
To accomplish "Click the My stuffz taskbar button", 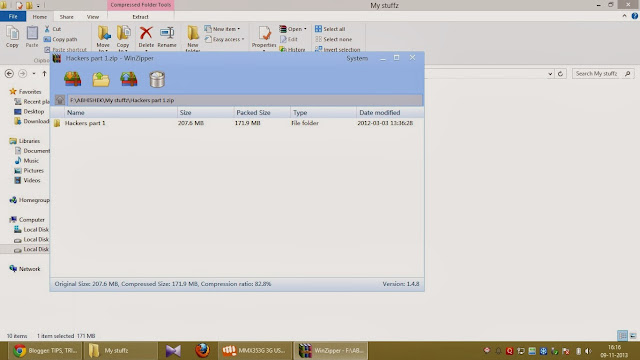I will pos(120,351).
